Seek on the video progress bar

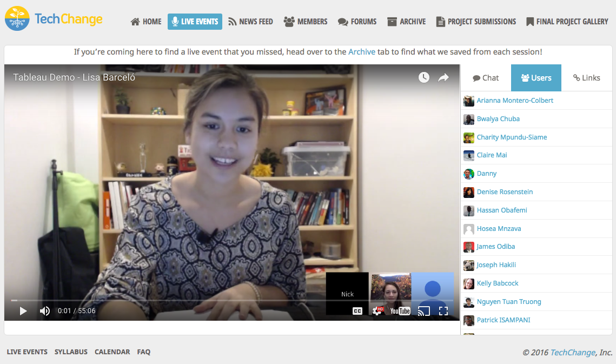(232, 300)
